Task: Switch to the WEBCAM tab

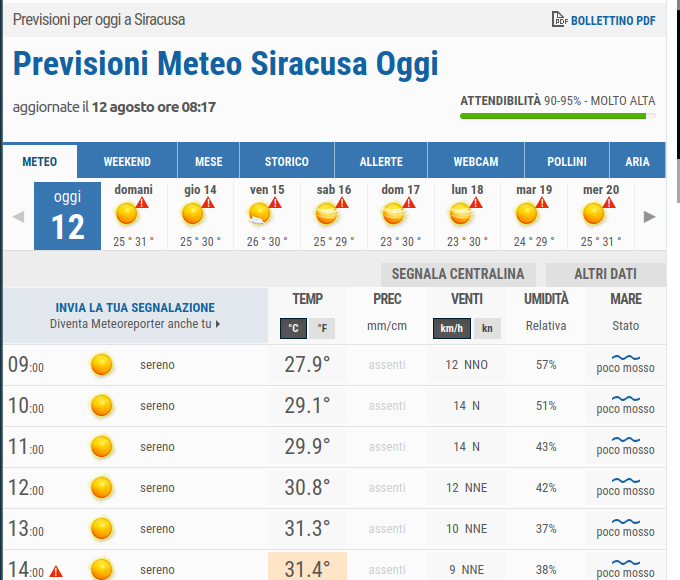Action: (x=475, y=161)
